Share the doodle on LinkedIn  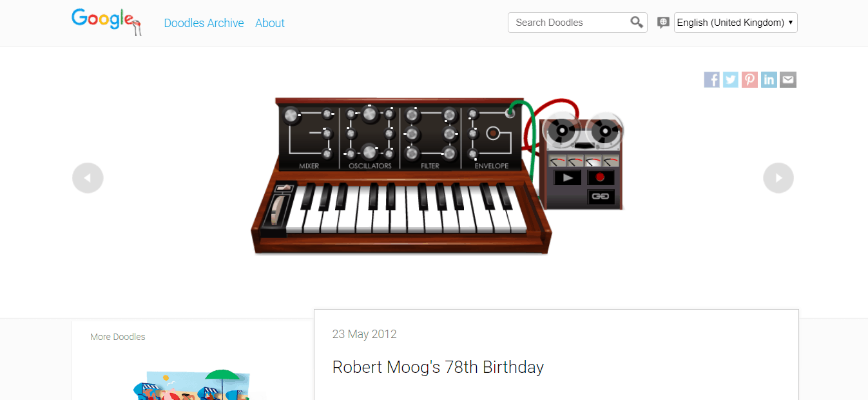pos(769,79)
